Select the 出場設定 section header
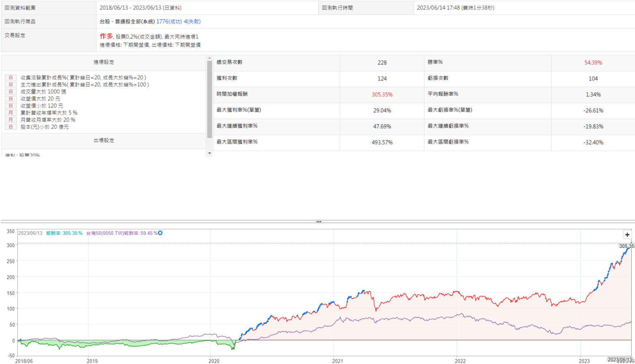Image resolution: width=635 pixels, height=364 pixels. [104, 140]
